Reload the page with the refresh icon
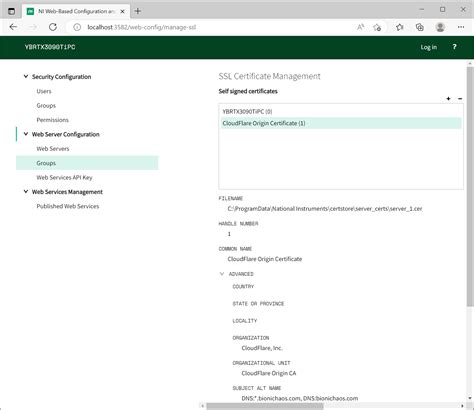Viewport: 474px width, 410px height. point(53,27)
